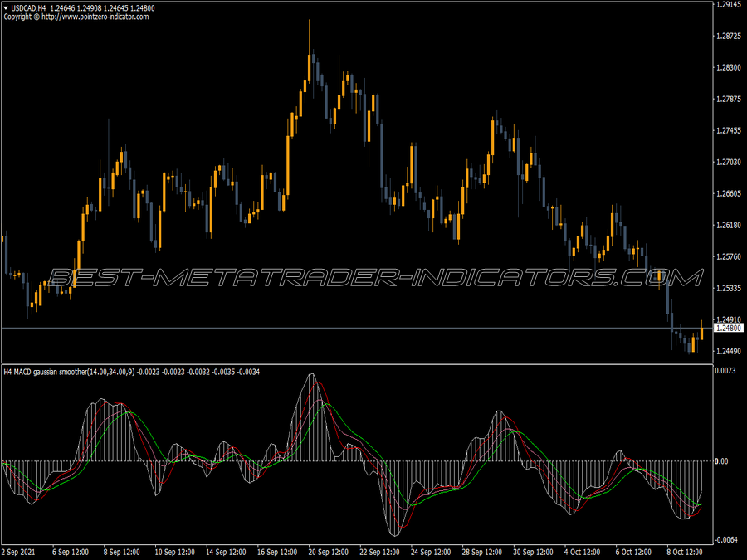The height and width of the screenshot is (560, 747).
Task: Click the 1.27455 price scale value
Action: (x=729, y=130)
